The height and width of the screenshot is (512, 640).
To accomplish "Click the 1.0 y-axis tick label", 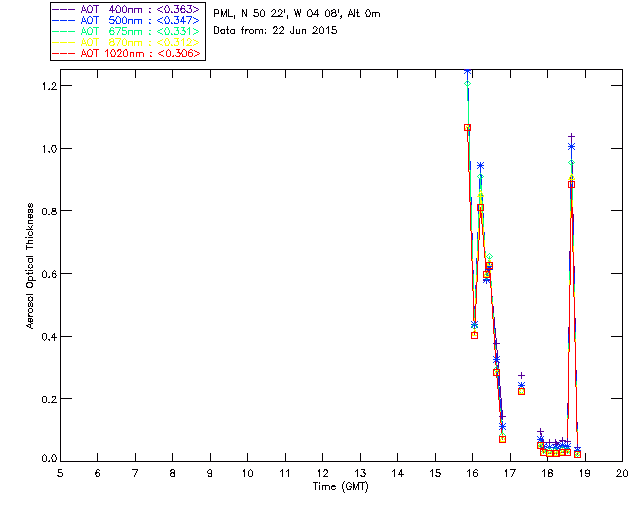I will (49, 149).
